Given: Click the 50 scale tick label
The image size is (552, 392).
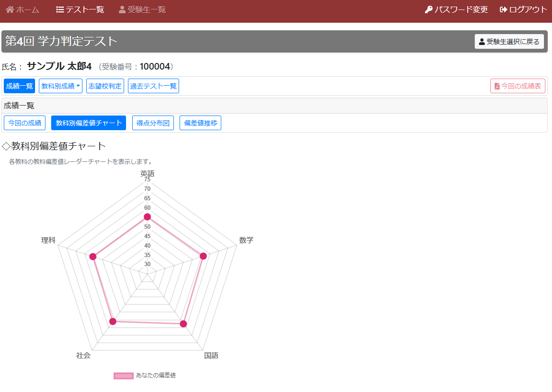Looking at the screenshot, I should pos(147,227).
